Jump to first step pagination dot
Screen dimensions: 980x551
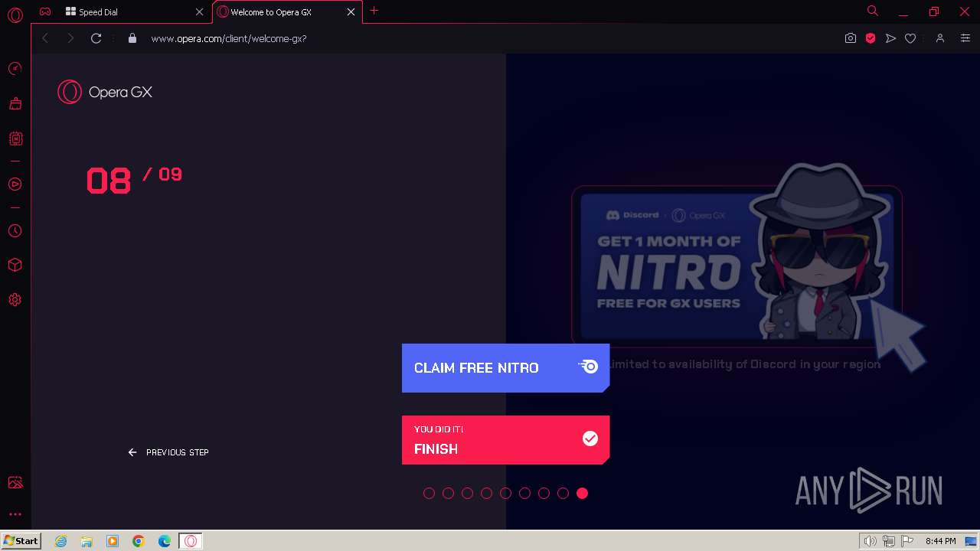point(429,494)
